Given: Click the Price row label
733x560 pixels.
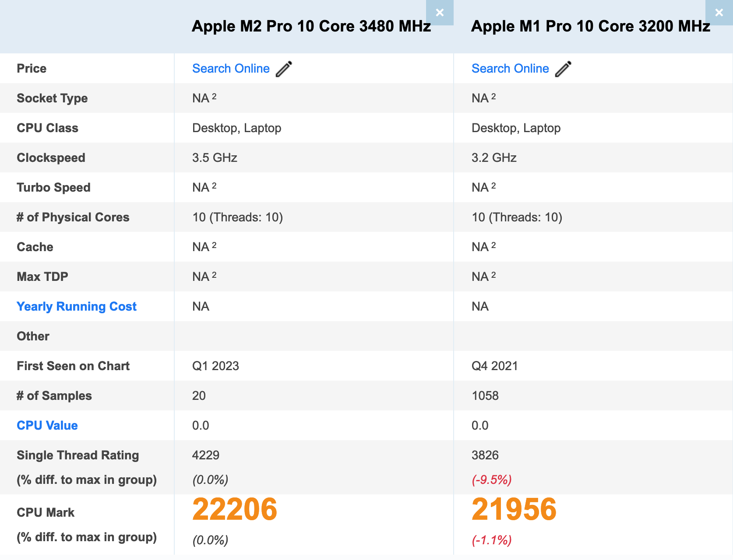Looking at the screenshot, I should [32, 69].
